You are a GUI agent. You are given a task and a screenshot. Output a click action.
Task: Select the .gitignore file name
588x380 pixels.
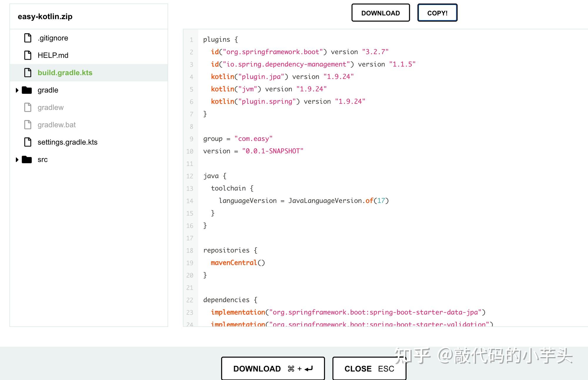[x=53, y=38]
